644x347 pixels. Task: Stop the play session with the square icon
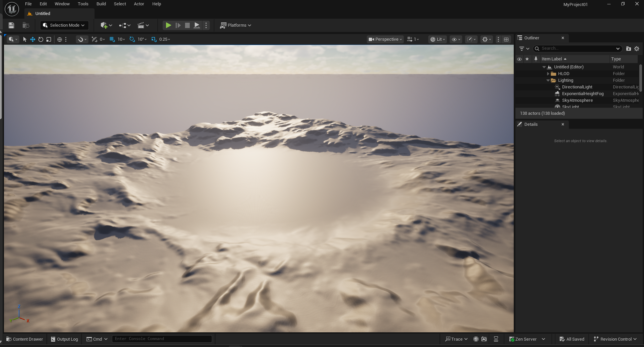[x=187, y=25]
